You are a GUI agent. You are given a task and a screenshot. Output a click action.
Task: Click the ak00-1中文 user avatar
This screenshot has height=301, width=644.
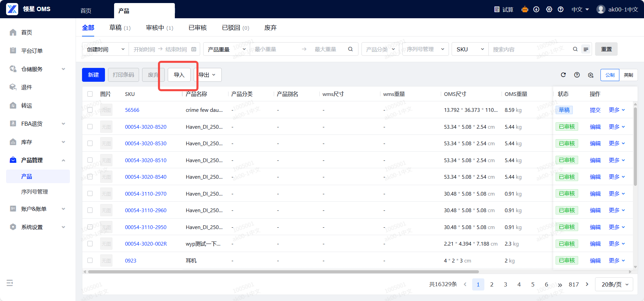click(x=601, y=9)
